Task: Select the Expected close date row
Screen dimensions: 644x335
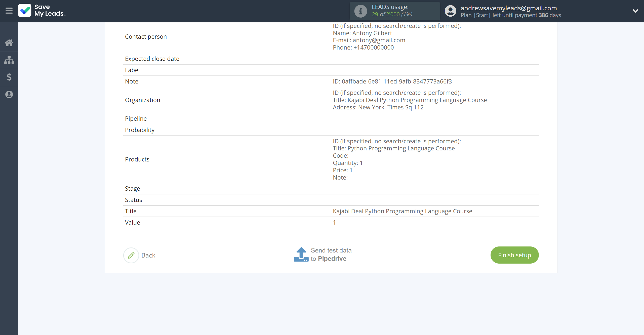Action: click(x=331, y=59)
